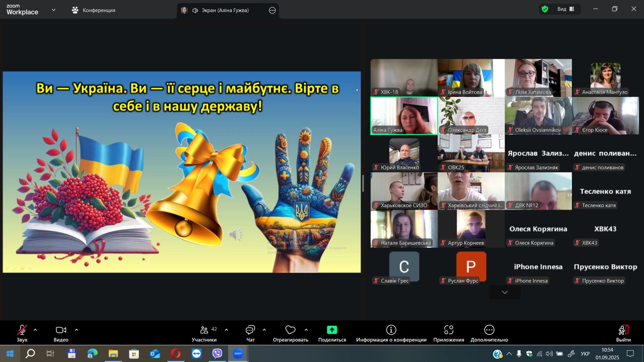Open the Дополнительно more options icon
The image size is (644, 362).
pos(489,330)
